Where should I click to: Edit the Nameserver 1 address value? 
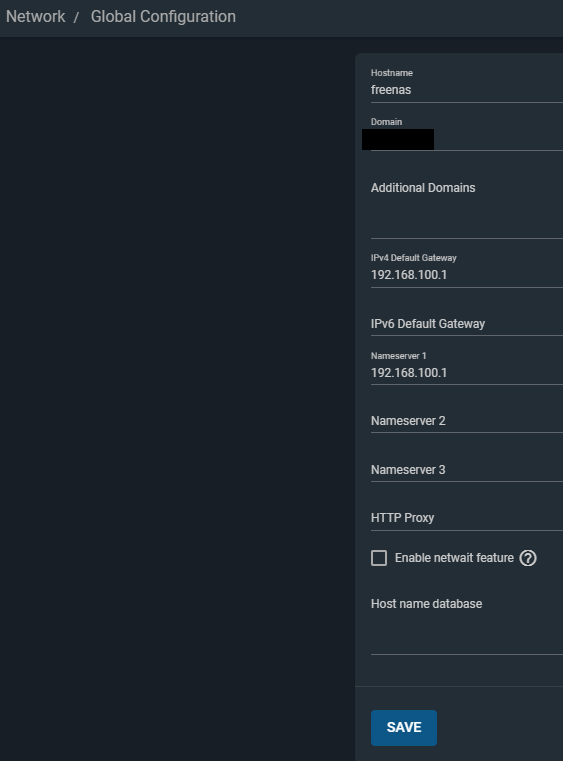click(x=466, y=373)
